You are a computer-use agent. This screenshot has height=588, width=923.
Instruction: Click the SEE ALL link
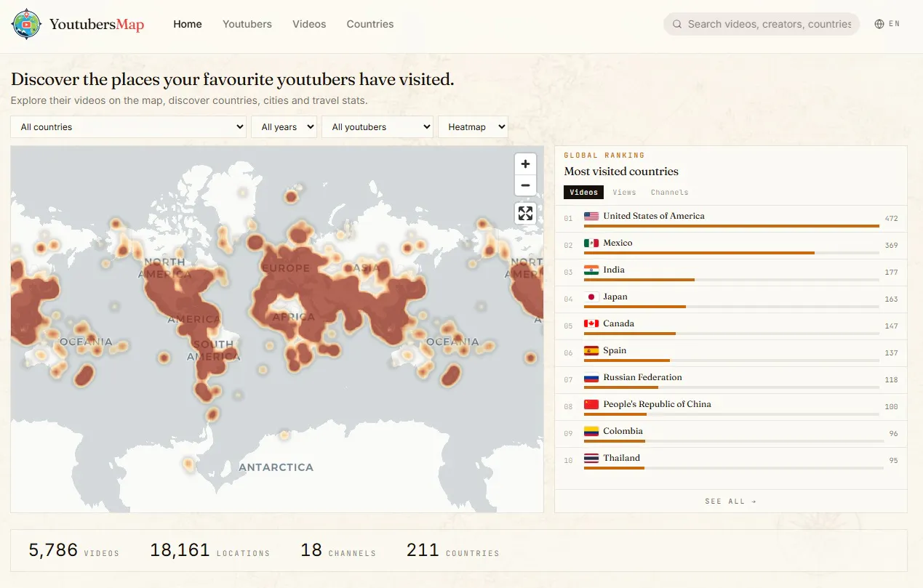731,502
